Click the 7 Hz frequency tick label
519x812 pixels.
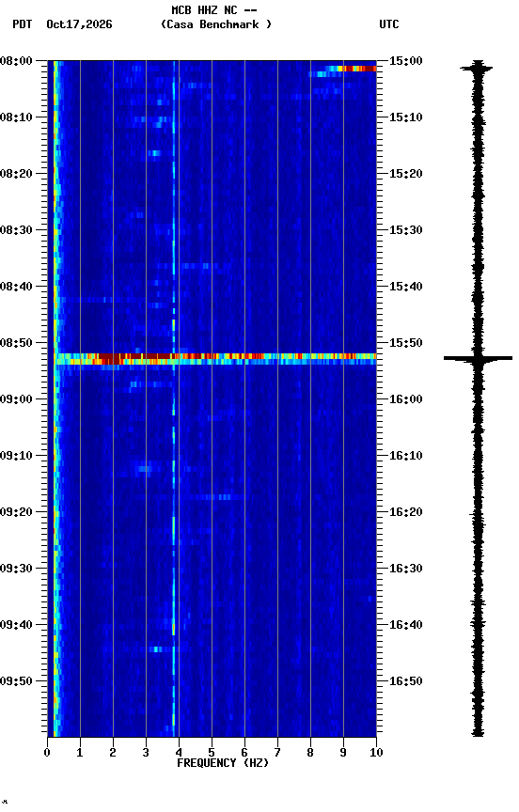point(277,753)
